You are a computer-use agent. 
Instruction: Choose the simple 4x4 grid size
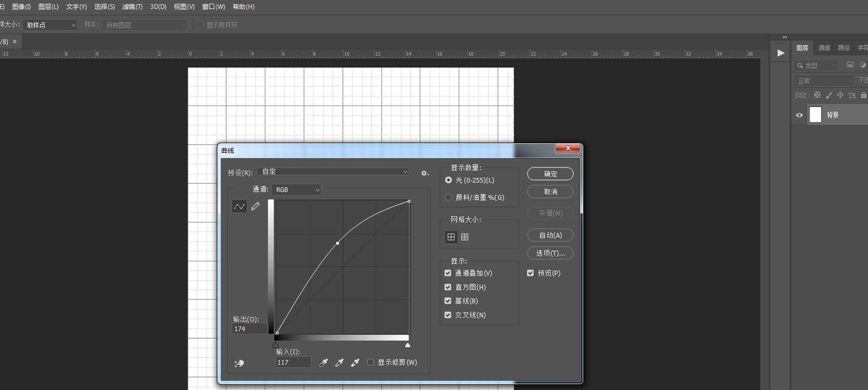coord(451,237)
